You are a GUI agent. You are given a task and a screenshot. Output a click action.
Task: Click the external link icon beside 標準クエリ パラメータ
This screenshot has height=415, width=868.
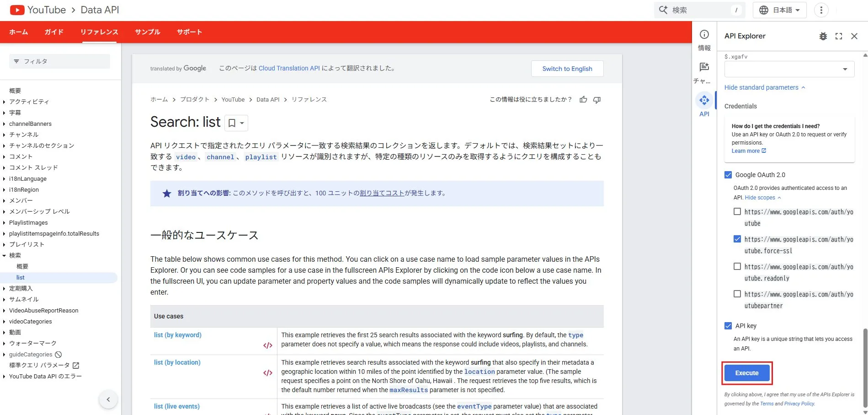tap(76, 366)
